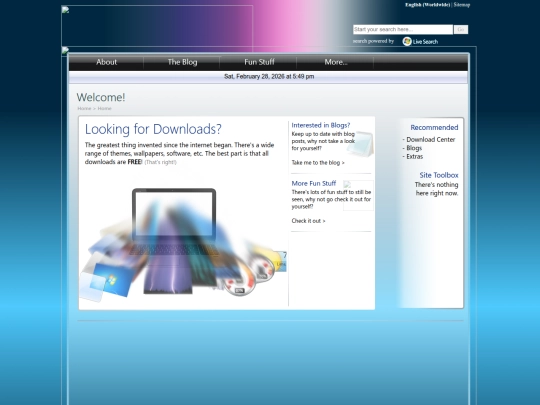Open Extras in Recommended list
This screenshot has height=405, width=540.
coord(414,156)
